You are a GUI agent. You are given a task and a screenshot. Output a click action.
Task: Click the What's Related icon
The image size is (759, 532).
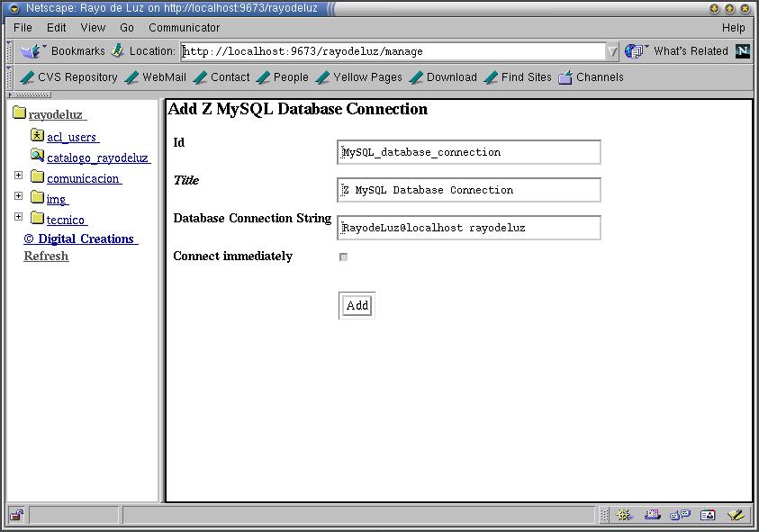636,50
